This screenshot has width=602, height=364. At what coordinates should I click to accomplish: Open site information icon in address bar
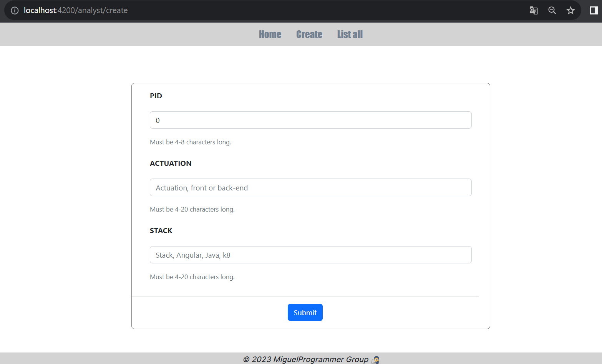point(15,10)
